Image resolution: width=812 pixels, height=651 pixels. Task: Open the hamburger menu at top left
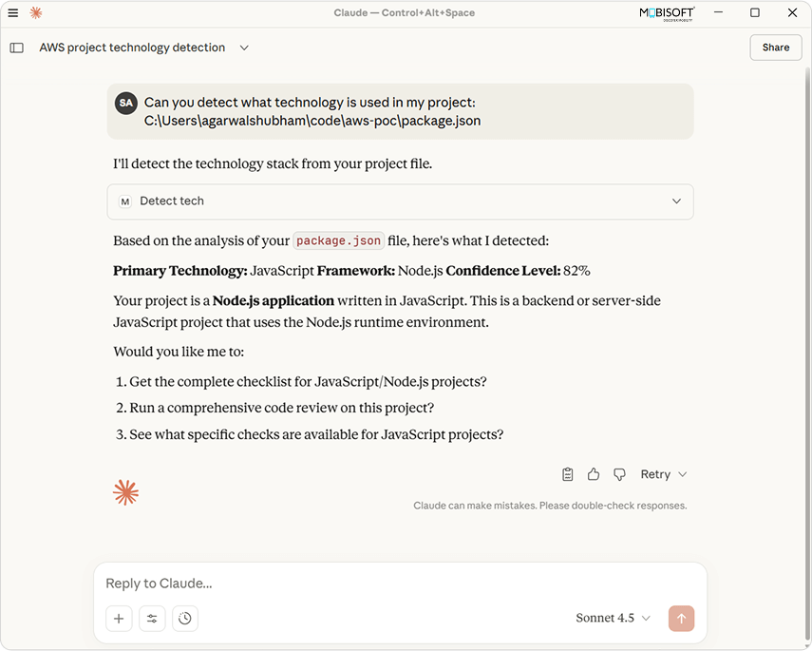point(12,12)
